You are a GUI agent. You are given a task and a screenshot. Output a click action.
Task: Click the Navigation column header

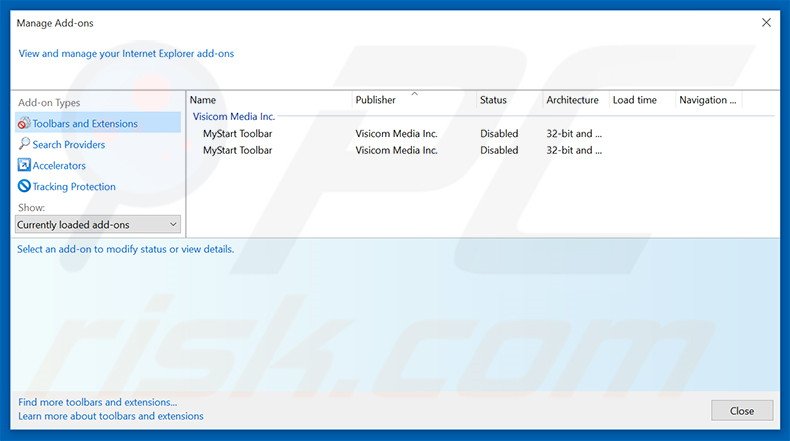tap(708, 100)
